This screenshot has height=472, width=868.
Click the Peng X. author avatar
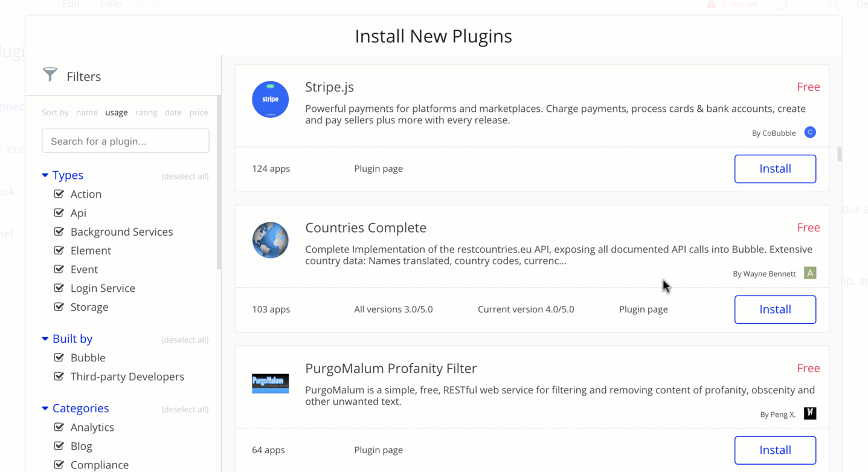[x=810, y=413]
